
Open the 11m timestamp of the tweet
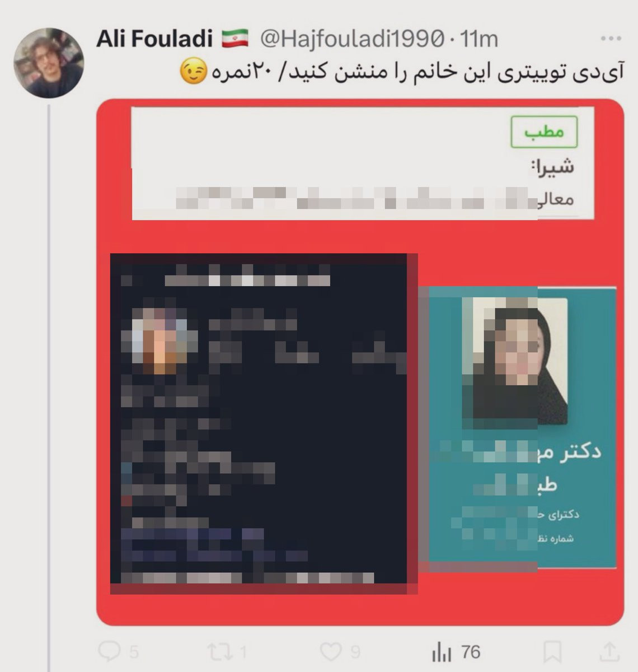click(x=478, y=39)
